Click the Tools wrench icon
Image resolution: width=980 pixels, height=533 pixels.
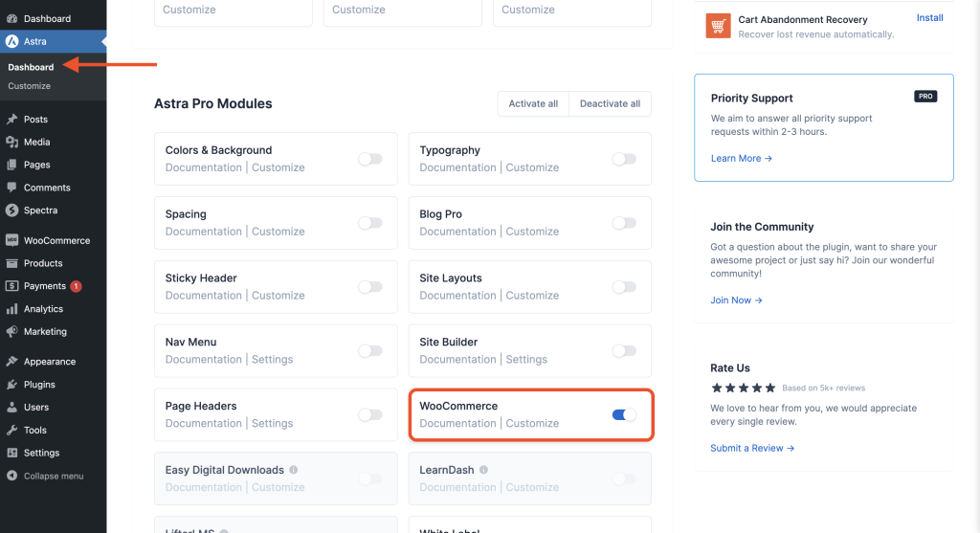point(11,430)
